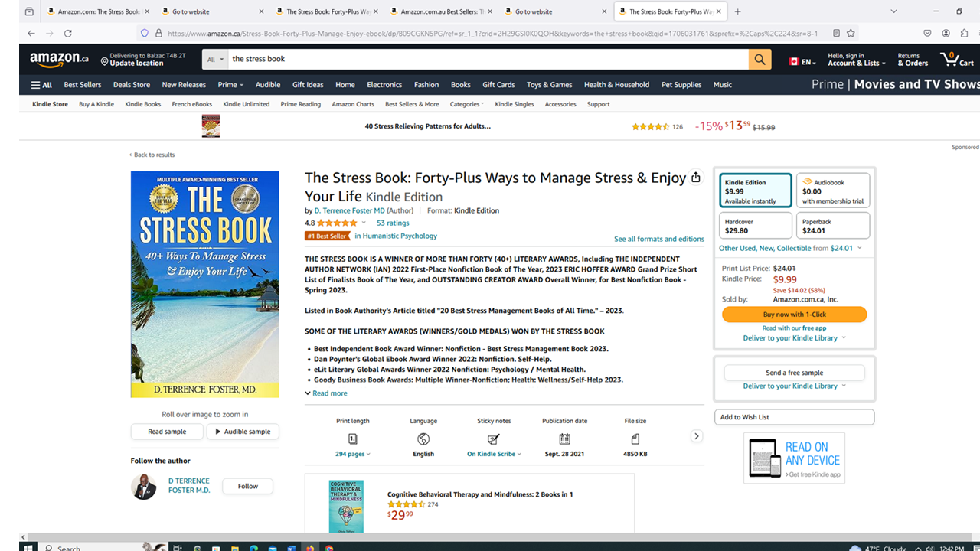Expand 'Other Used, New, Collectible' offers
This screenshot has width=980, height=551.
[x=790, y=248]
